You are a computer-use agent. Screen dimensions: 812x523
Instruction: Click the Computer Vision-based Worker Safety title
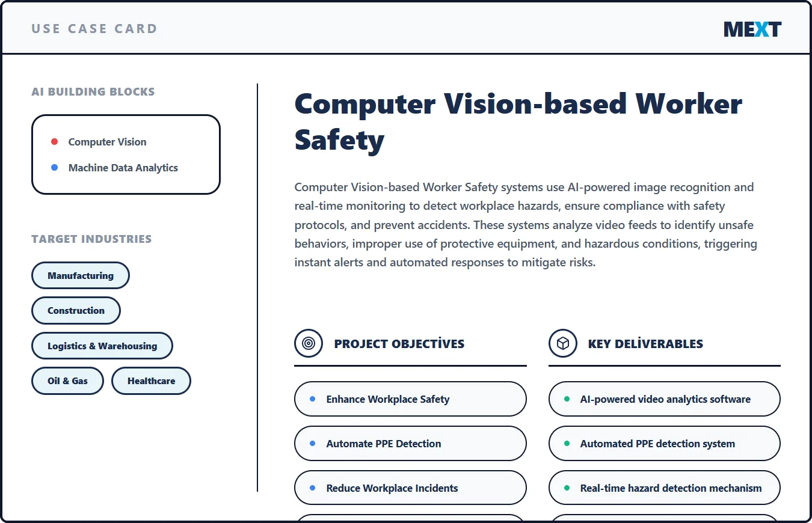coord(518,122)
